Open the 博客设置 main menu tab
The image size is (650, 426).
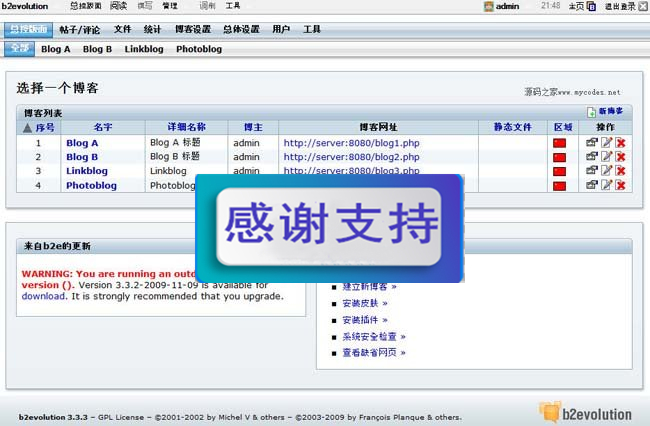193,29
